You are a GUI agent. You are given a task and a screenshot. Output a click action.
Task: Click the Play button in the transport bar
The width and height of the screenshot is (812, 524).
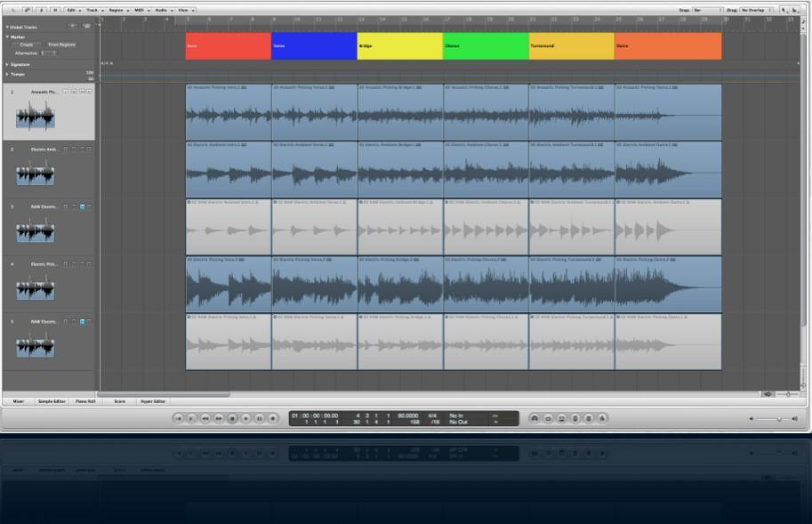click(x=246, y=418)
